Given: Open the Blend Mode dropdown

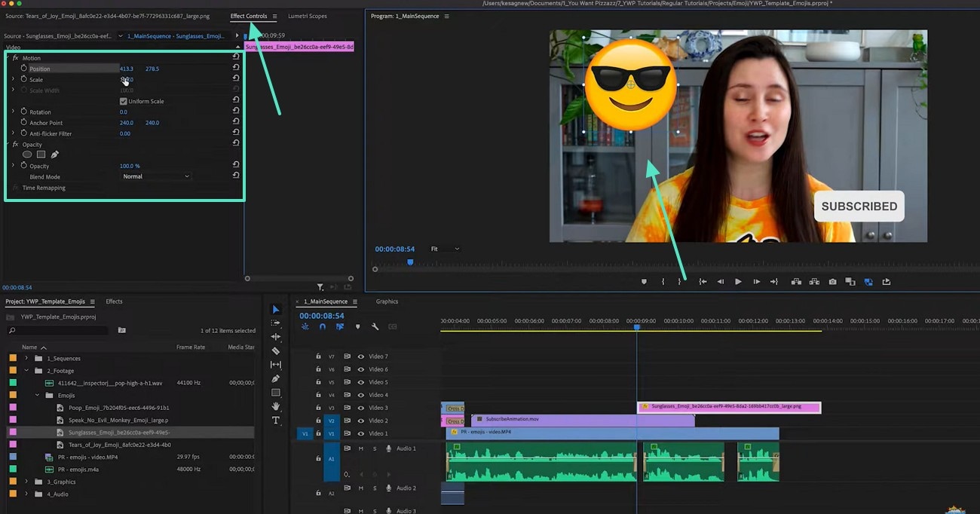Looking at the screenshot, I should (156, 176).
